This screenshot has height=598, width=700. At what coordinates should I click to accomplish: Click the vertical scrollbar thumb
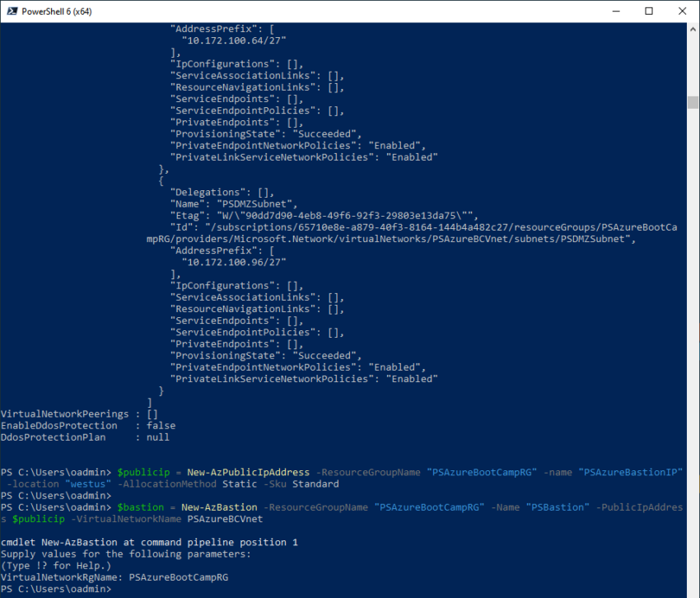coord(693,102)
